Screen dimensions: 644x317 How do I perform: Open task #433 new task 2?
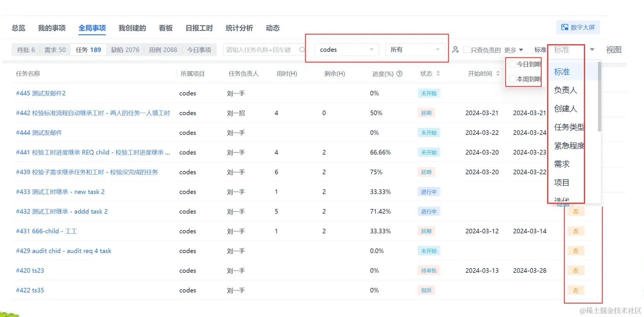point(60,192)
